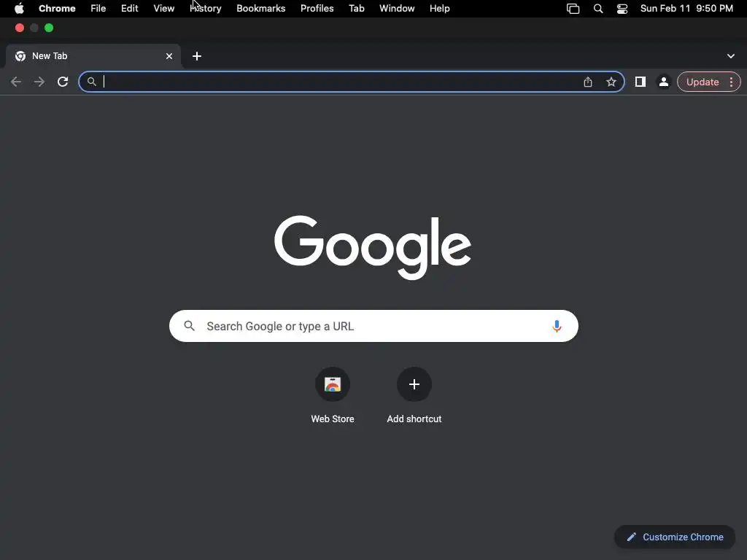Open the Chrome app menu
This screenshot has height=560, width=747.
(57, 9)
